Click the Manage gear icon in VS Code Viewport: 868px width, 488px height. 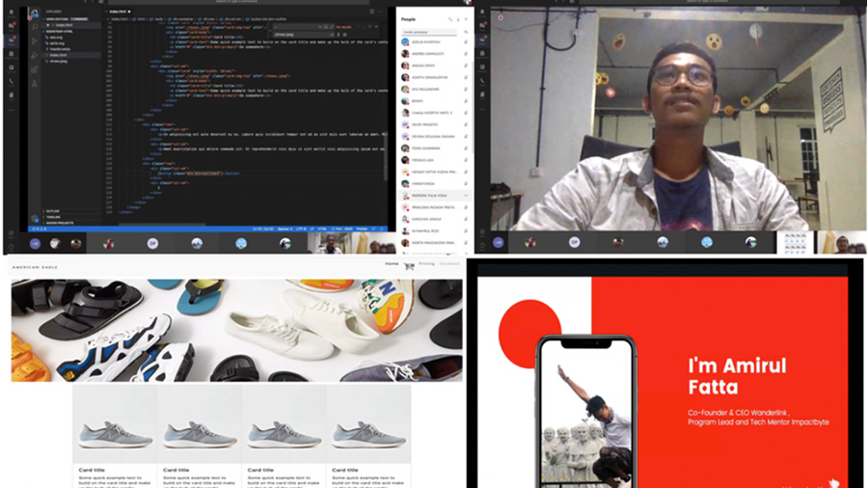click(35, 220)
